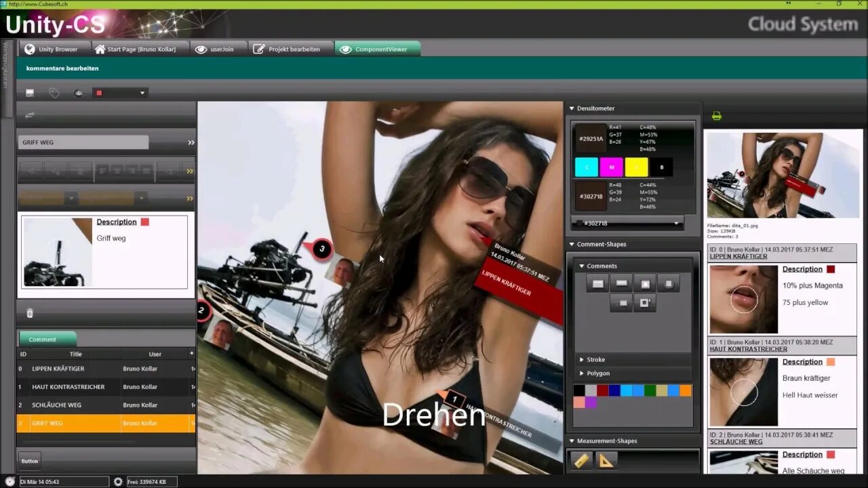This screenshot has height=488, width=868.
Task: Select the triangle angle measurement tool
Action: click(606, 461)
